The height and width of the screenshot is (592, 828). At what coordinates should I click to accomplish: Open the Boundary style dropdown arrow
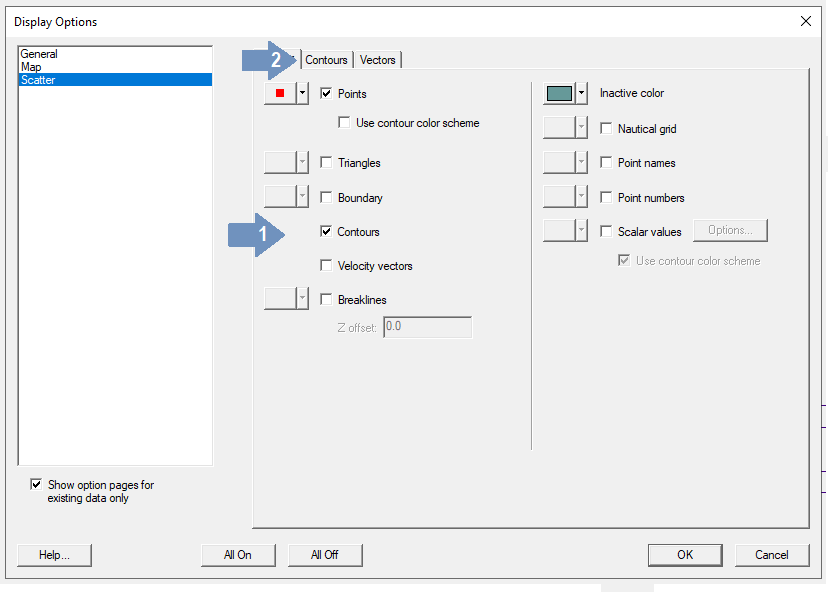pyautogui.click(x=302, y=196)
